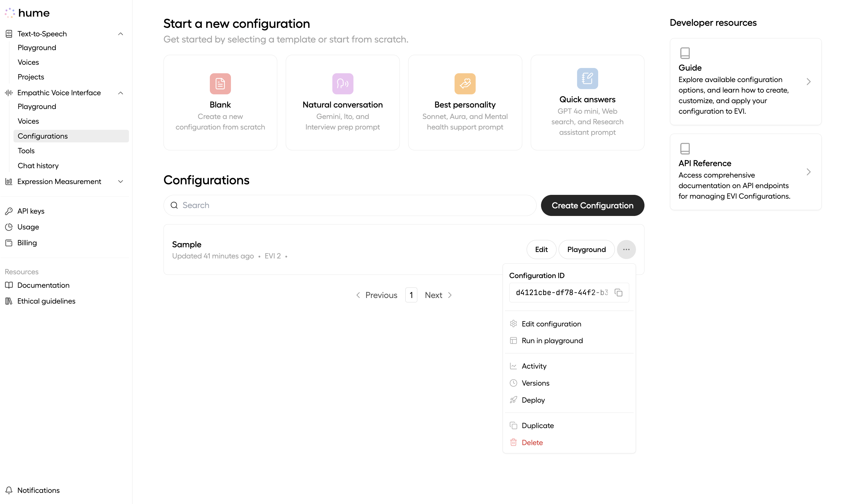The width and height of the screenshot is (859, 504).
Task: Choose Delete from the menu
Action: point(569,443)
